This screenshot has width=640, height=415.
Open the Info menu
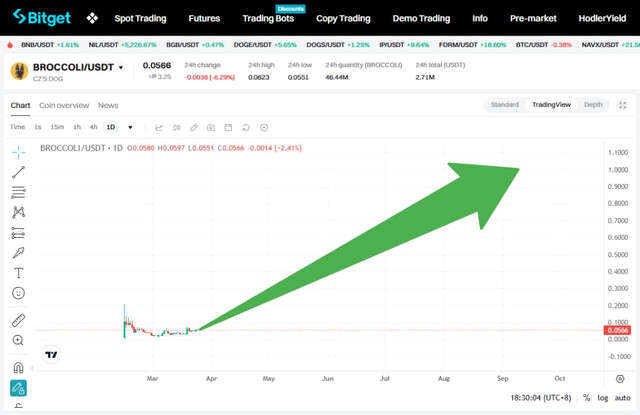click(x=480, y=18)
